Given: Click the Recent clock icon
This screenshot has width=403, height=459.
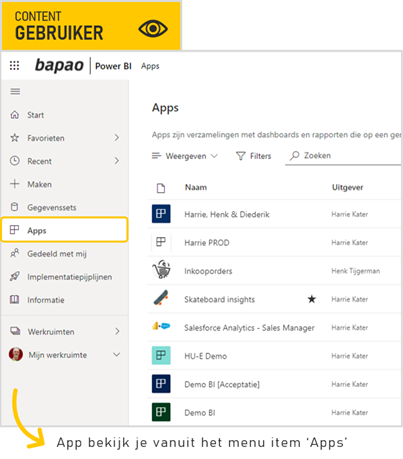Looking at the screenshot, I should pyautogui.click(x=15, y=161).
